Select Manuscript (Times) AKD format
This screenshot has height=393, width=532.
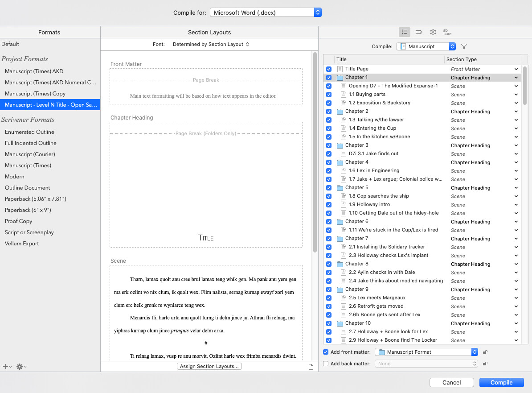pos(50,71)
